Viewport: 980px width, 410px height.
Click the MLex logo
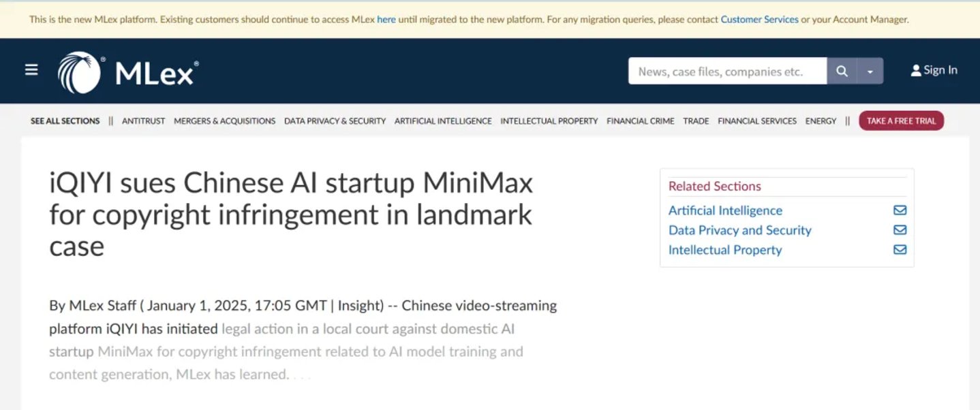[128, 72]
